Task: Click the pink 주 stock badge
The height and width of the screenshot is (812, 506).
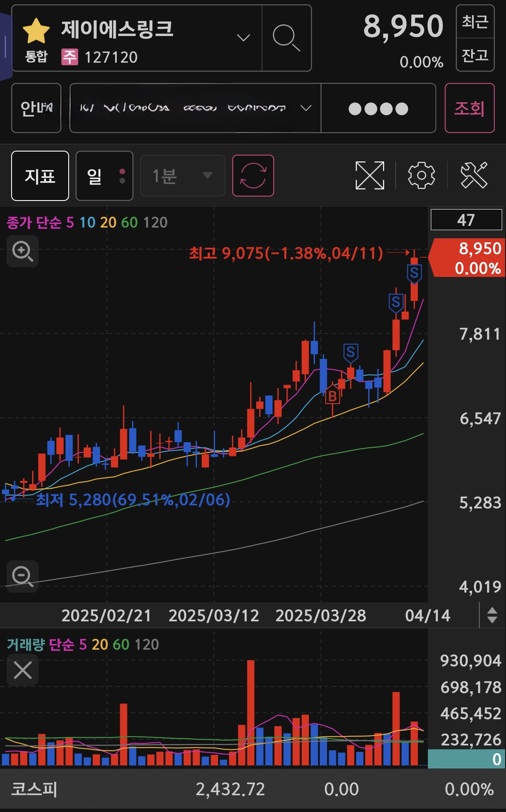Action: (x=70, y=57)
